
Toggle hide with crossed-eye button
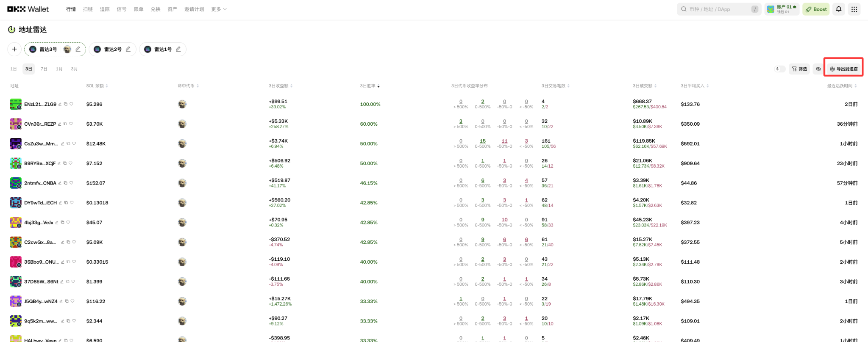pos(818,69)
